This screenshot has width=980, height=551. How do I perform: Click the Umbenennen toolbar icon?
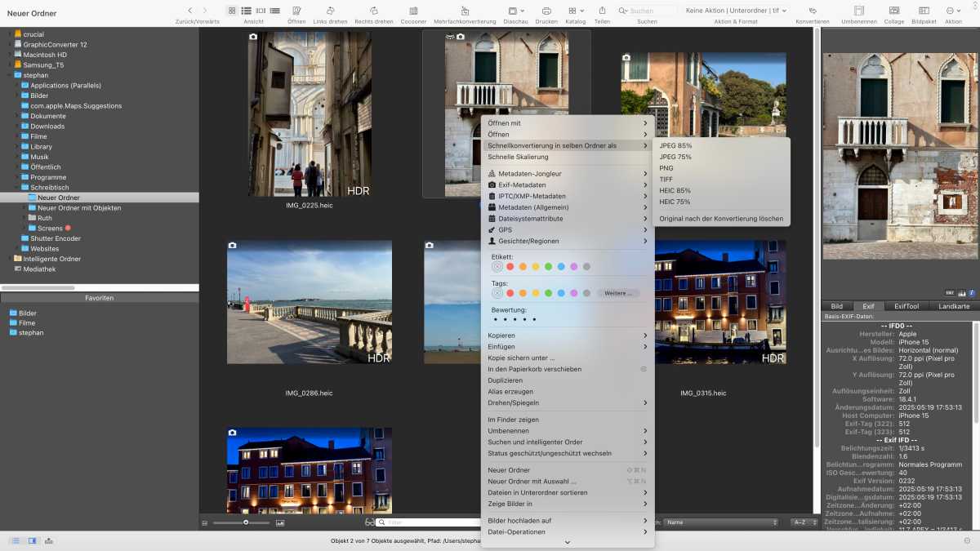[x=858, y=11]
